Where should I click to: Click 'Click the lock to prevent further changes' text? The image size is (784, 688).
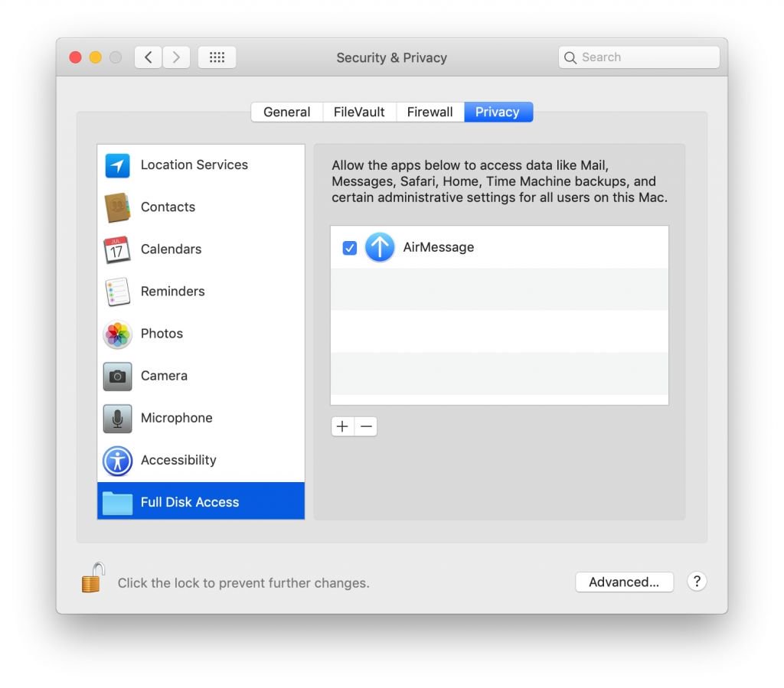pos(243,583)
